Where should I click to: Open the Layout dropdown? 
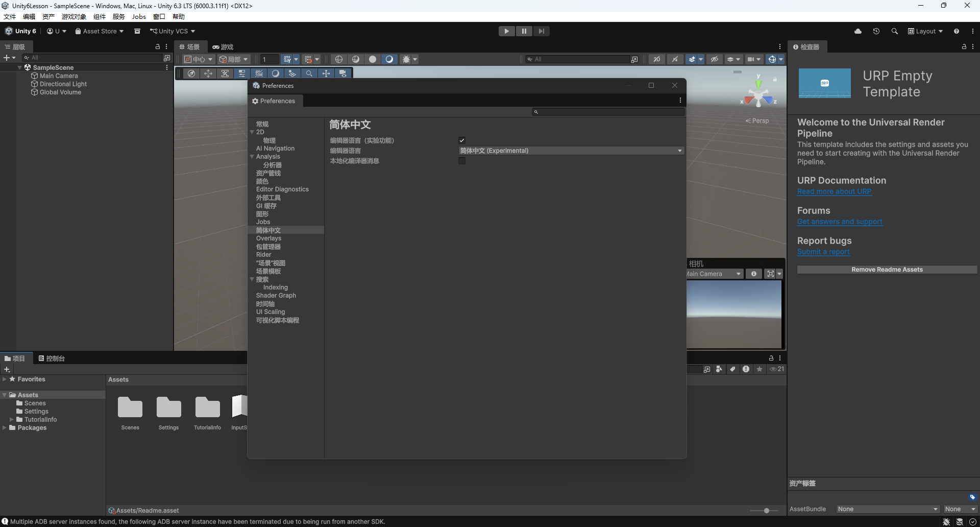click(925, 31)
